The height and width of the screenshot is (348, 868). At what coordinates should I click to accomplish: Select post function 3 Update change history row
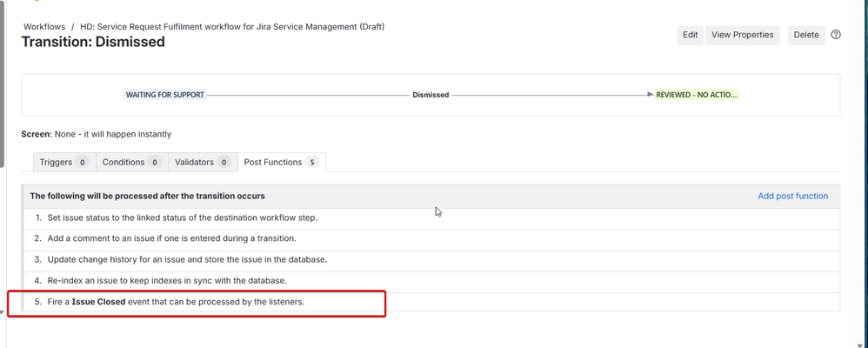point(431,259)
